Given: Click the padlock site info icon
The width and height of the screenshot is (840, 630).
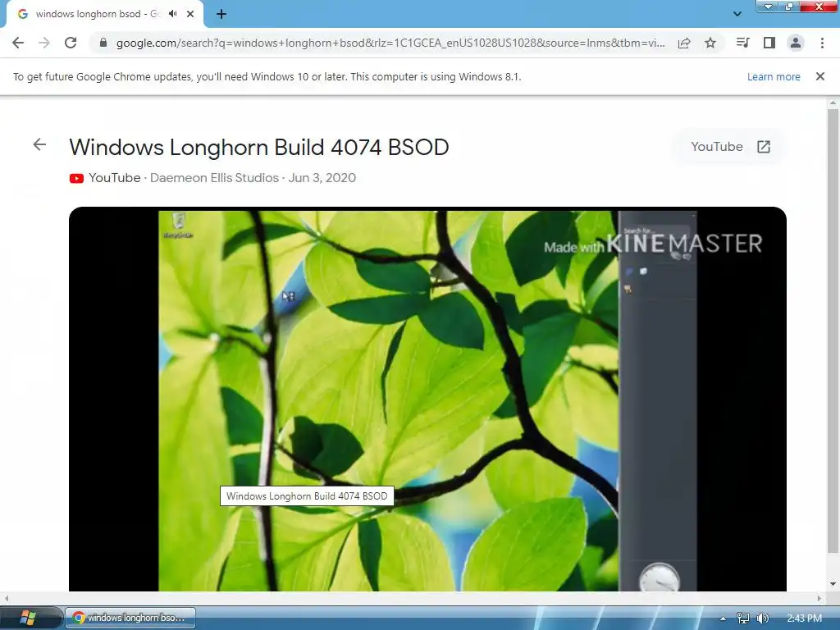Looking at the screenshot, I should click(103, 43).
